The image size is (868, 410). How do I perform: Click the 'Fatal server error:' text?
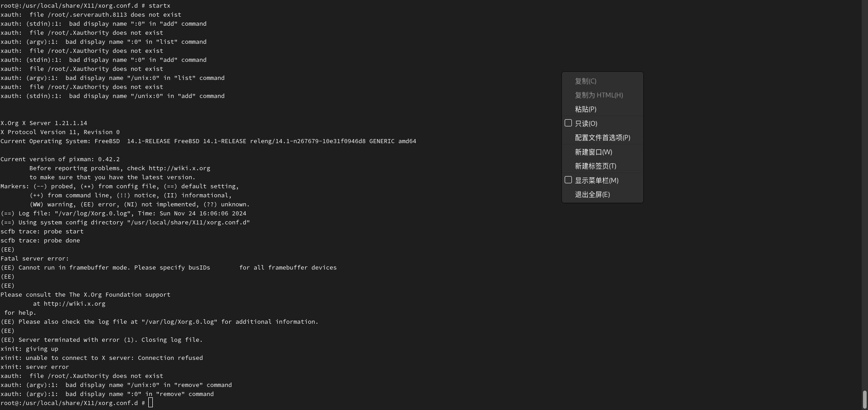coord(35,259)
